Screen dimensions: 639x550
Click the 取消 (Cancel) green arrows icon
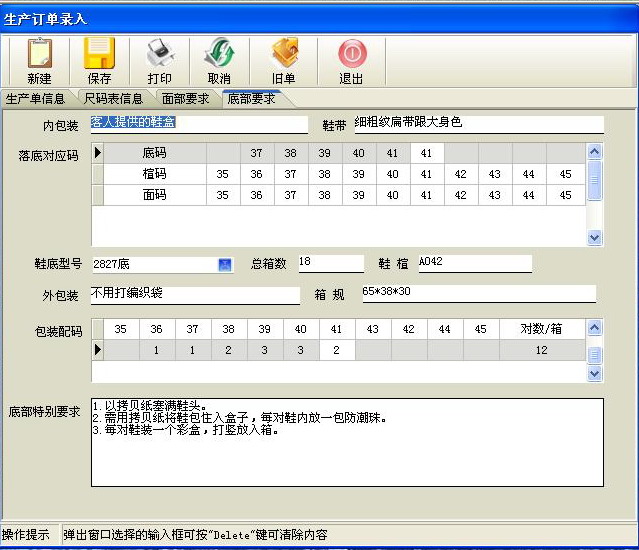coord(219,53)
